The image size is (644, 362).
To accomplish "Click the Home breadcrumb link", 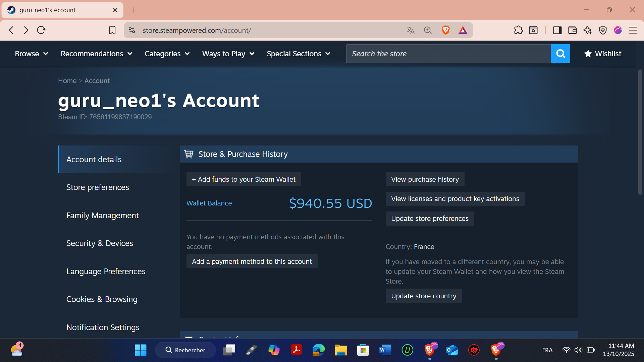I will [67, 81].
